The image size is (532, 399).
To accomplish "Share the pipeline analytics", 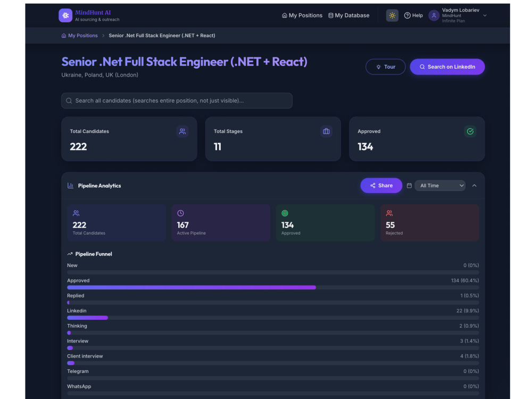I will tap(381, 186).
